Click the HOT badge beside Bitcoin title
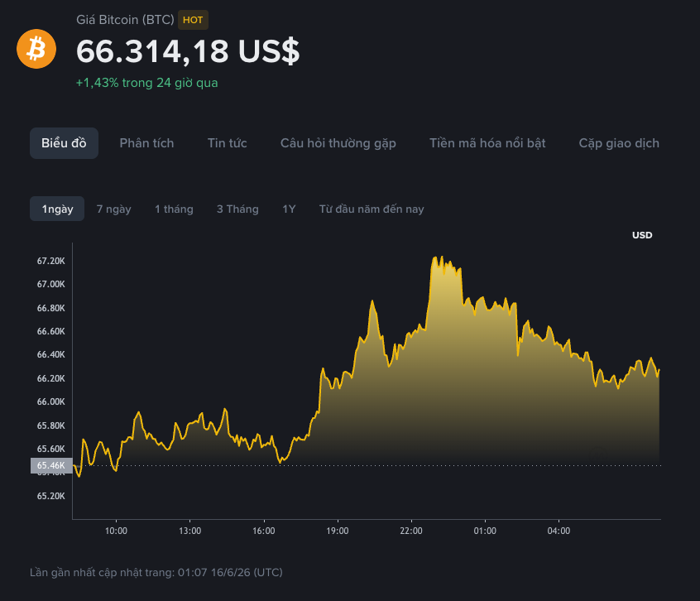 click(x=193, y=20)
